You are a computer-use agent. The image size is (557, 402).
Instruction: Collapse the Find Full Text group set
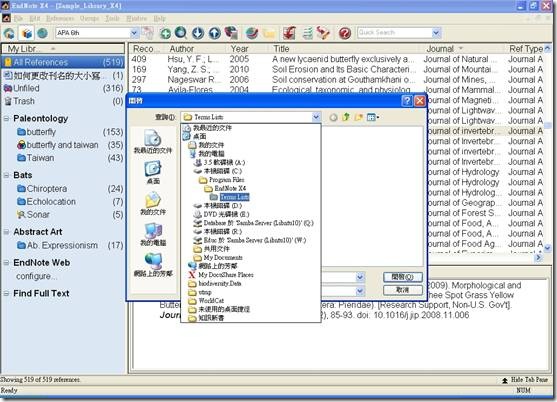6,294
